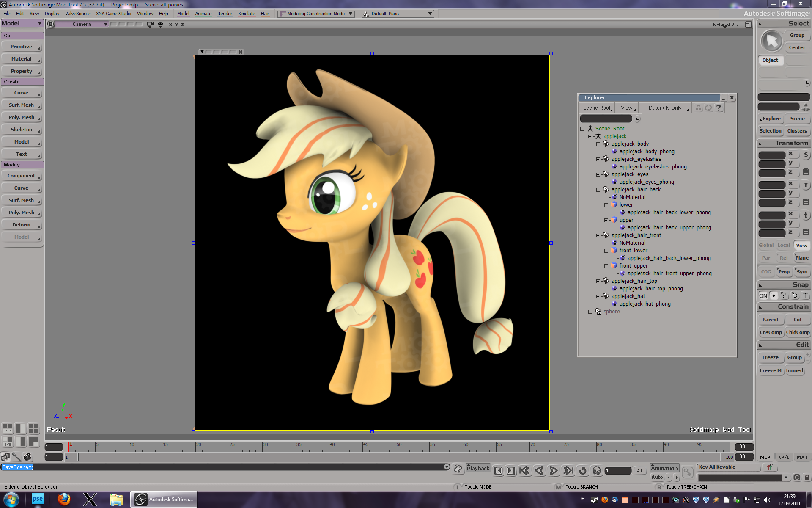
Task: Click the go to last frame icon
Action: pyautogui.click(x=568, y=470)
